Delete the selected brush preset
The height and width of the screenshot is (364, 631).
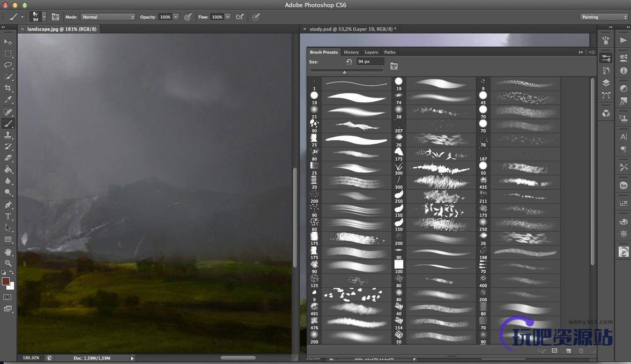tap(581, 351)
